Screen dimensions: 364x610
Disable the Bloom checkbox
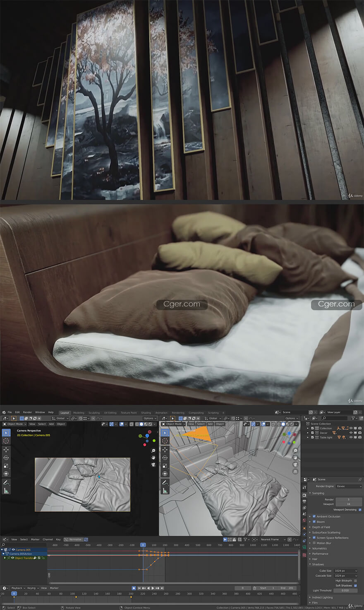click(314, 522)
